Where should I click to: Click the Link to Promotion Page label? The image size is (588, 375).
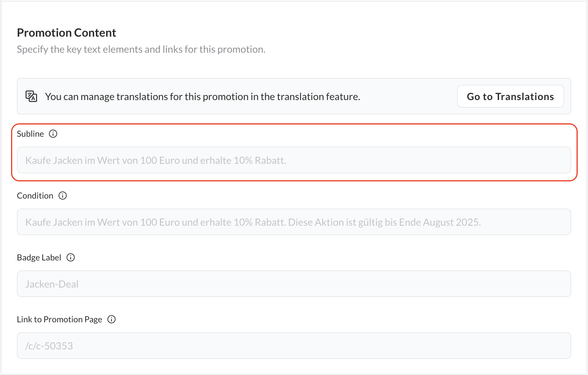pyautogui.click(x=60, y=319)
